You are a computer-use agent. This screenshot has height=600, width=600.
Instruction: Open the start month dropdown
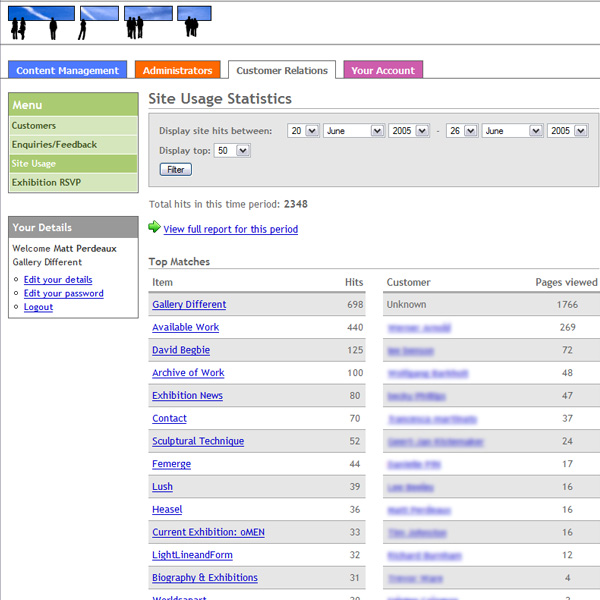tap(354, 131)
